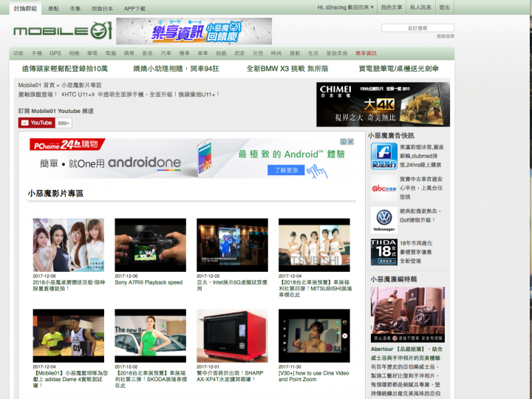This screenshot has width=532, height=399.
Task: Click the 進階搜尋 link
Action: (x=445, y=36)
